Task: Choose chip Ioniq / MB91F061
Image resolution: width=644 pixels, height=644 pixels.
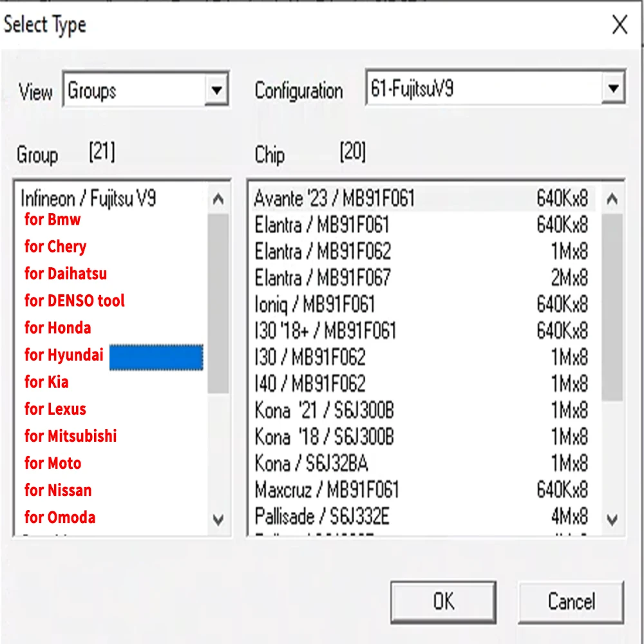Action: pyautogui.click(x=423, y=305)
